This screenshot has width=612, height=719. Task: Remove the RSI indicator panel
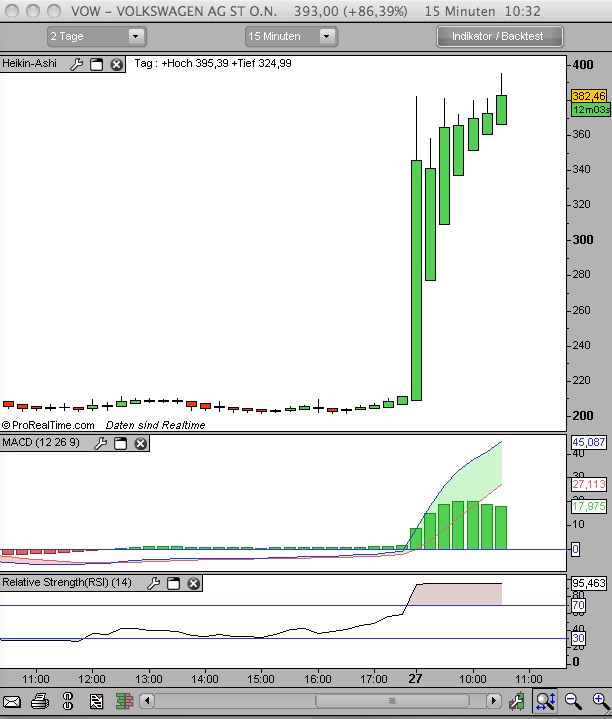tap(193, 583)
